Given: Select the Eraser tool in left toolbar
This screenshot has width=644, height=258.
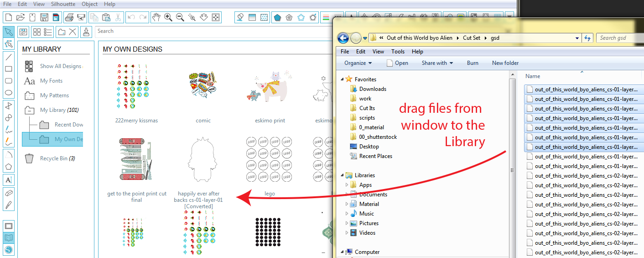Looking at the screenshot, I should pyautogui.click(x=9, y=193).
